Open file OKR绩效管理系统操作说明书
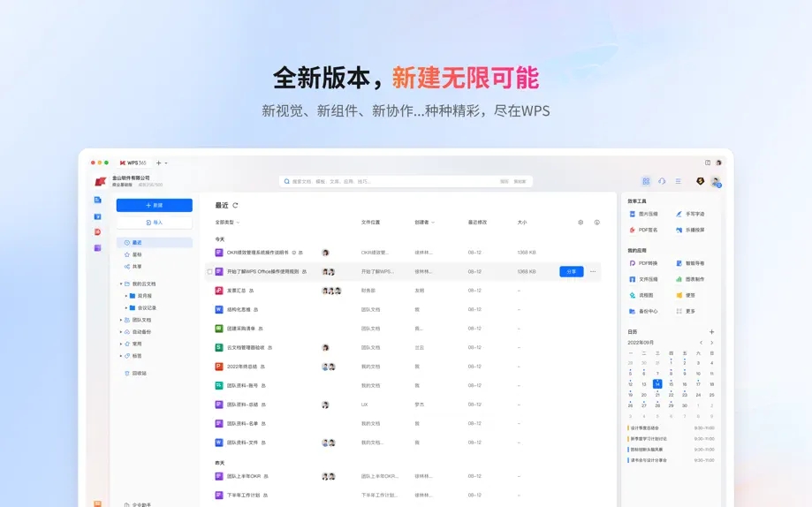Viewport: 812px width, 507px height. [258, 253]
